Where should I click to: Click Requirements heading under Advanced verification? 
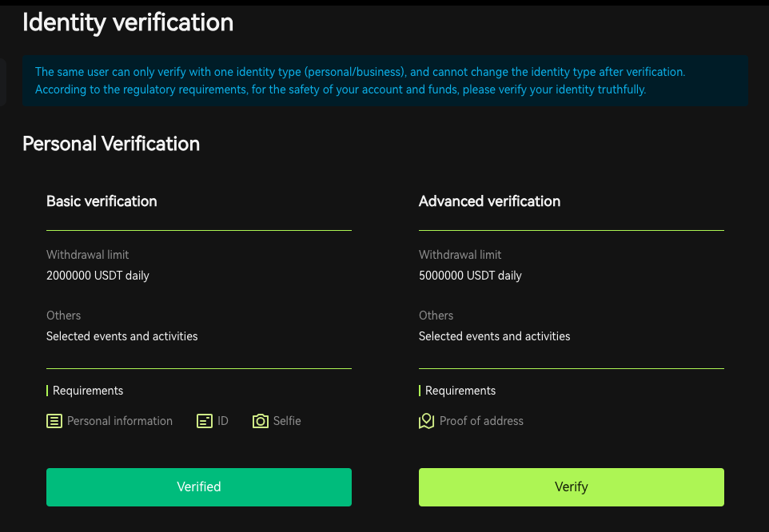[x=460, y=391]
